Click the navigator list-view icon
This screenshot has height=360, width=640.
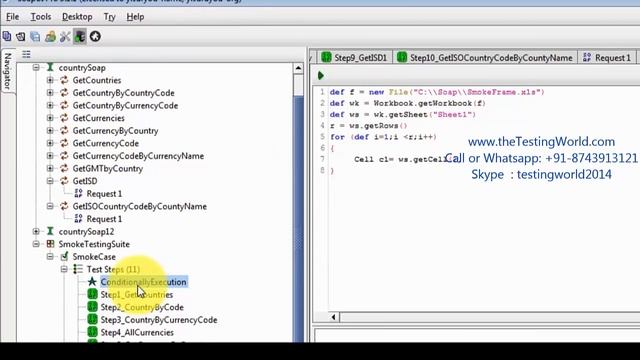[27, 54]
